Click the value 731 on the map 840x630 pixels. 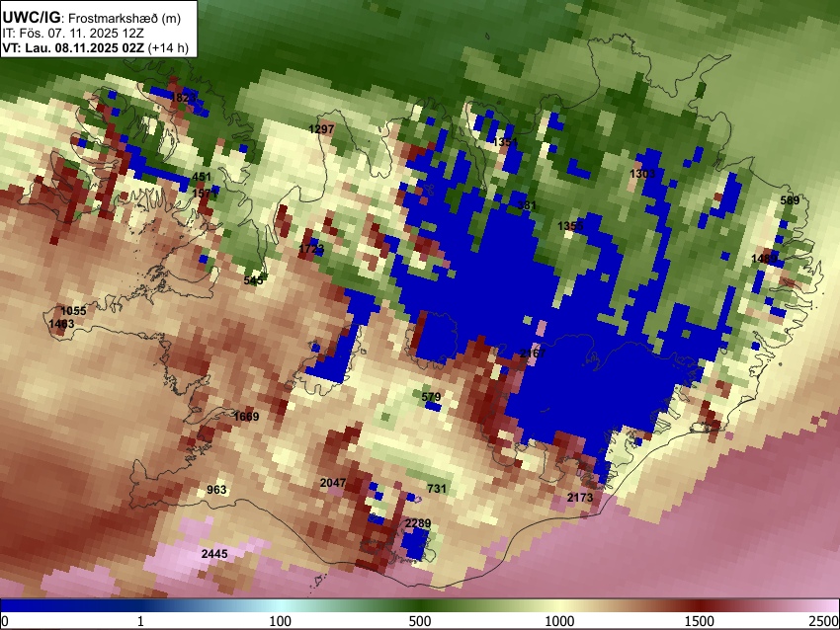pos(437,489)
